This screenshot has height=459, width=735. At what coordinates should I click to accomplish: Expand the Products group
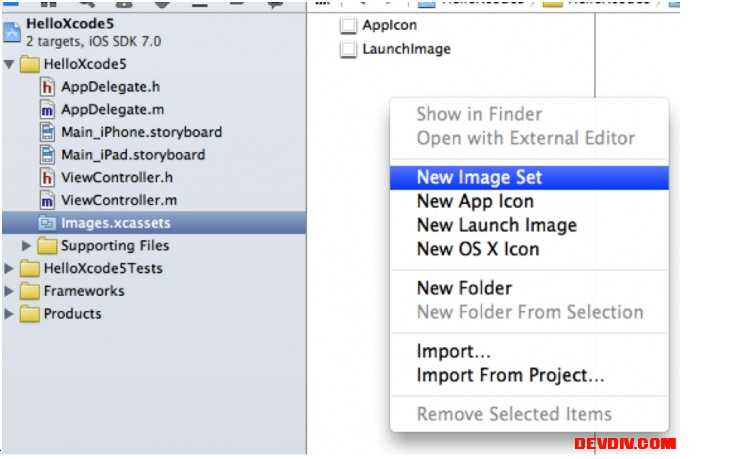coord(9,314)
